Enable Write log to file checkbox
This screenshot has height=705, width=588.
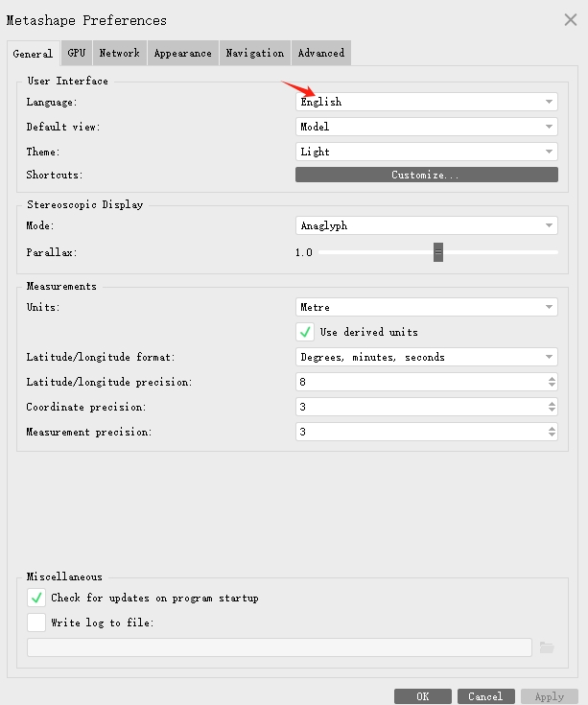click(x=36, y=623)
